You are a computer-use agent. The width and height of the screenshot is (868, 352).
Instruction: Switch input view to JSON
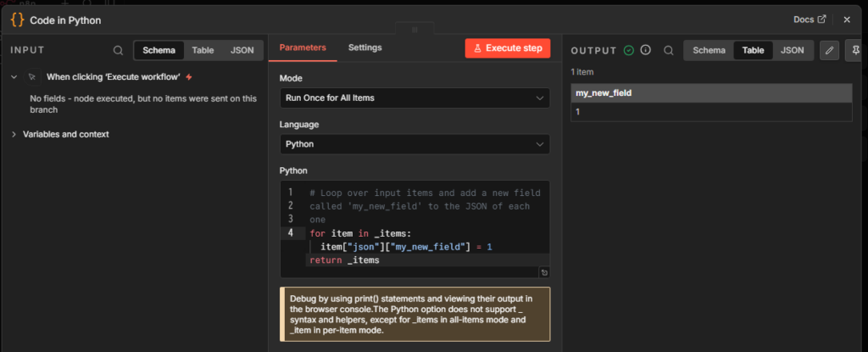coord(242,50)
